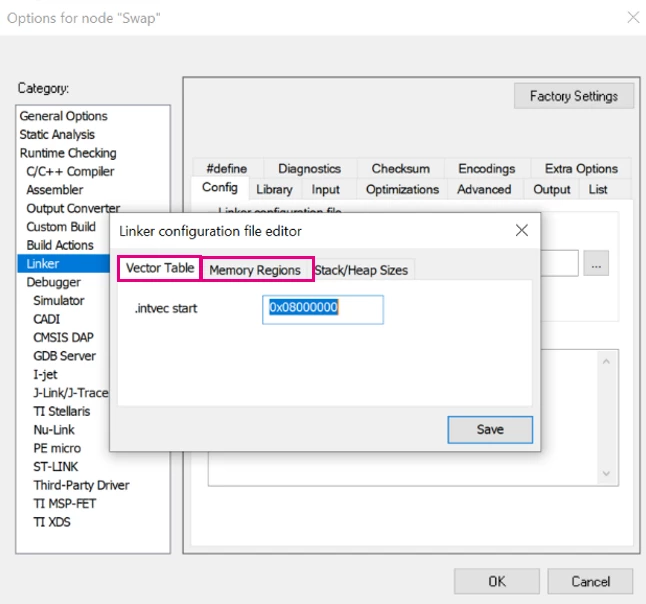Screen dimensions: 646x604
Task: Click the scroll up arrow in the text box
Action: pos(606,362)
